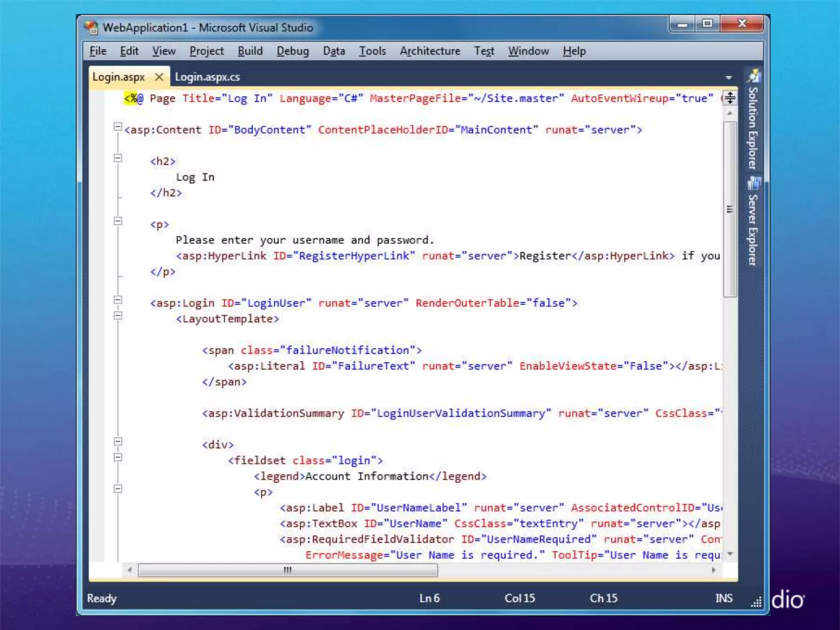840x630 pixels.
Task: Collapse the fieldset login block
Action: point(118,457)
